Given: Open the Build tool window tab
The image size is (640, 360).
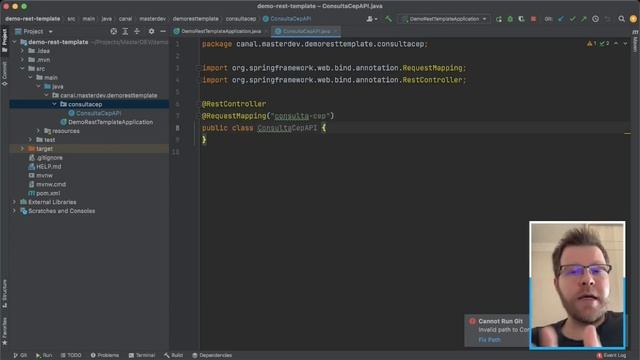Looking at the screenshot, I should click(174, 356).
